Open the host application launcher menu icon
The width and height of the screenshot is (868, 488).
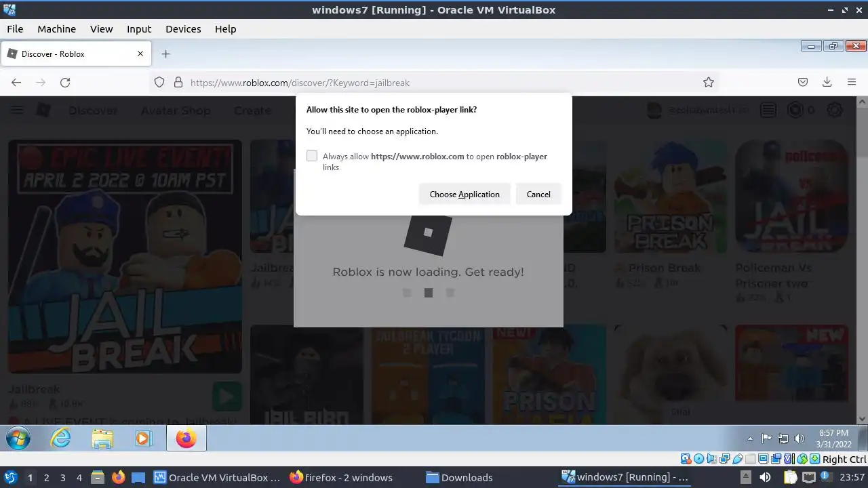pyautogui.click(x=10, y=478)
